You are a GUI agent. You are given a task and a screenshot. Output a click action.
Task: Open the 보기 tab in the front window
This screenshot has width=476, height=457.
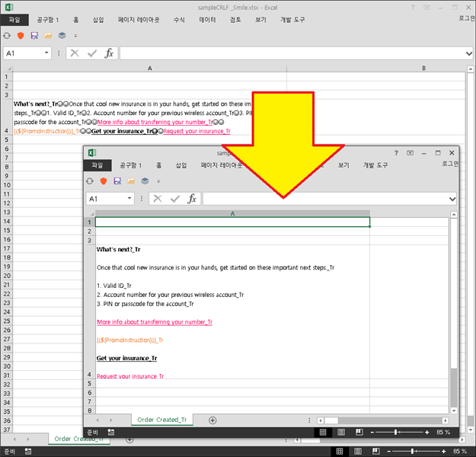[x=343, y=165]
